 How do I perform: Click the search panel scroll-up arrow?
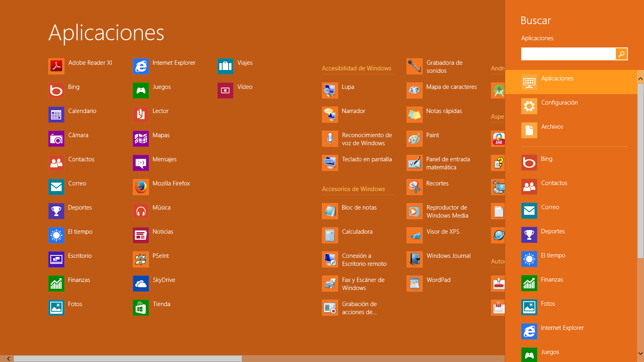coord(640,79)
